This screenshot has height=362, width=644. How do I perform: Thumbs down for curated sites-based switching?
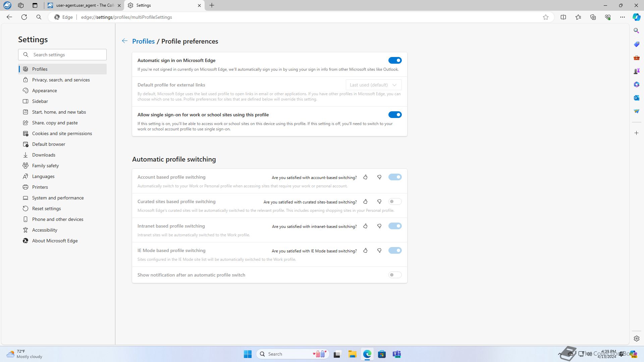tap(379, 201)
